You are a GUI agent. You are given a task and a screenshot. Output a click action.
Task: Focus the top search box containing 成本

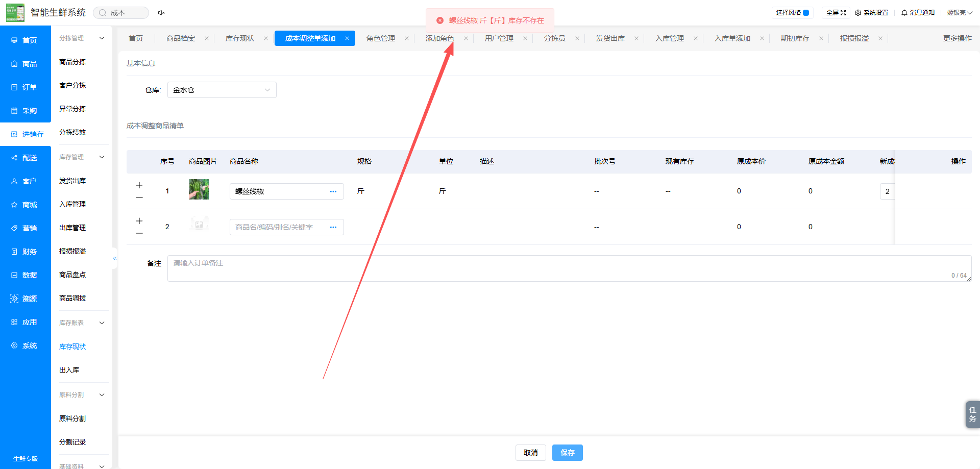121,13
